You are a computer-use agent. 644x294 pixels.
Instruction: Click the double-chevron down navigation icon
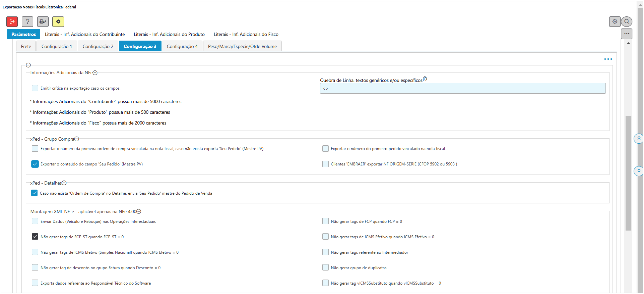click(x=639, y=171)
